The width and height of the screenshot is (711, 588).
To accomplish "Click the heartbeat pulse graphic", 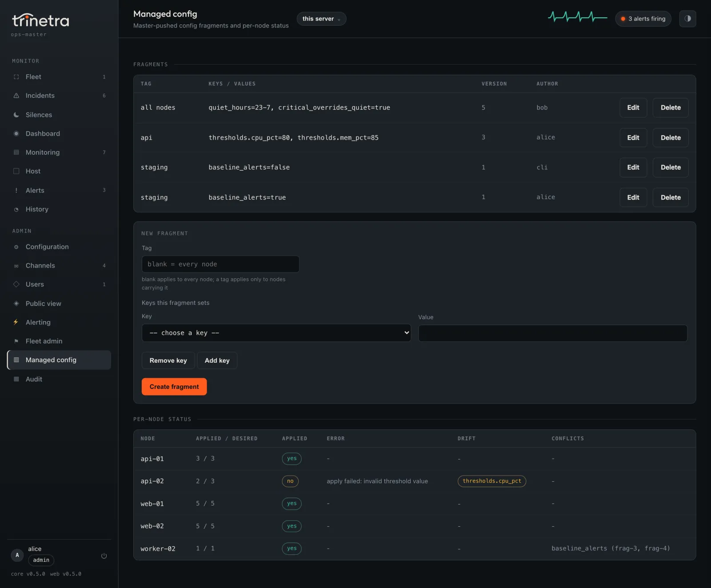I will click(x=578, y=17).
